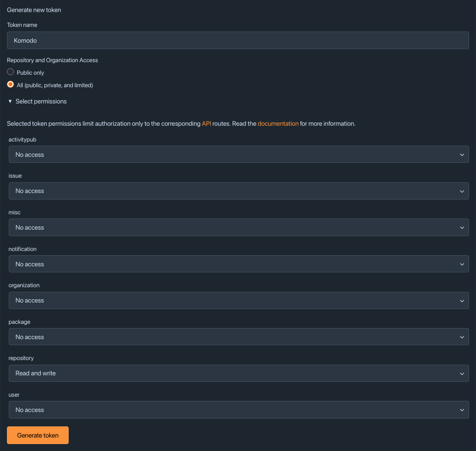Click the chevron icon on misc dropdown
This screenshot has height=451, width=476.
(x=462, y=228)
